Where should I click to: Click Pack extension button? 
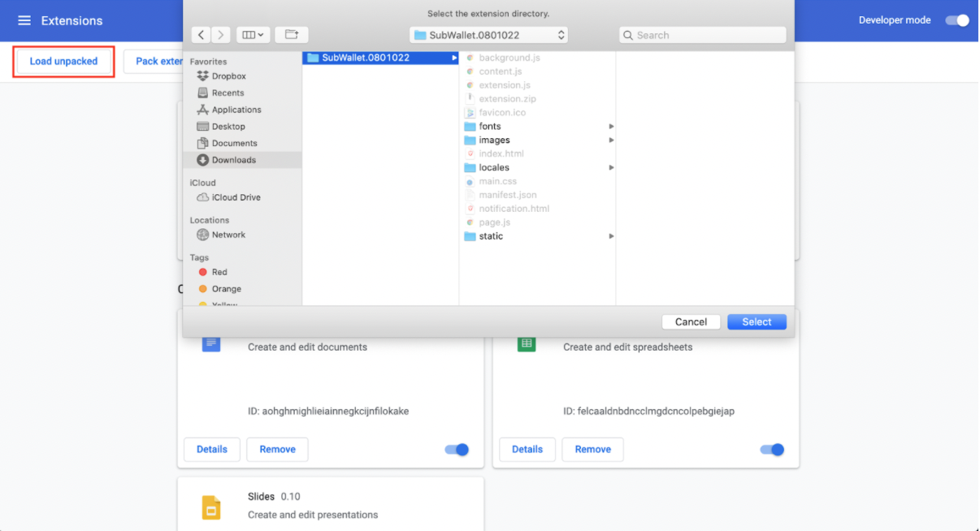(154, 62)
